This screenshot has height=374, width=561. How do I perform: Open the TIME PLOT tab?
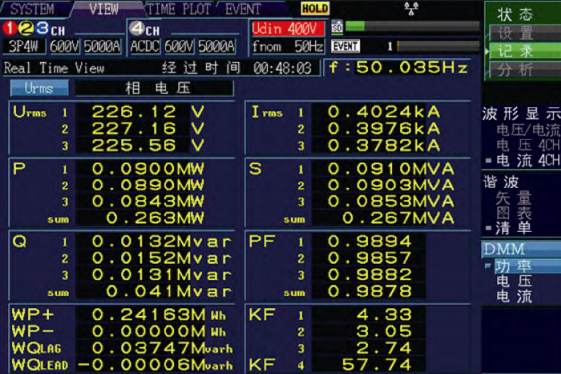tap(179, 9)
